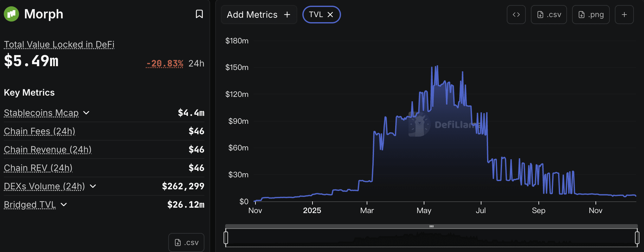Click the 2025 label on chart axis
644x252 pixels.
click(x=312, y=211)
